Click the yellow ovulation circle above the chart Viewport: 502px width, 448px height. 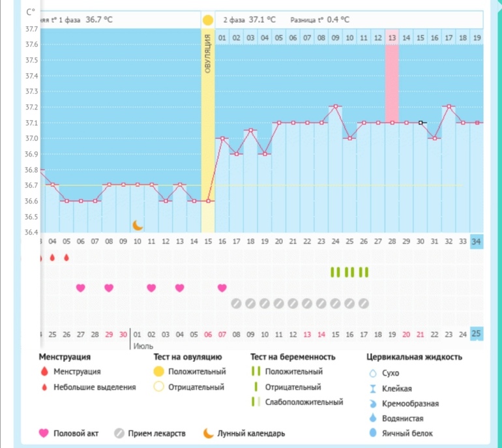pyautogui.click(x=208, y=20)
